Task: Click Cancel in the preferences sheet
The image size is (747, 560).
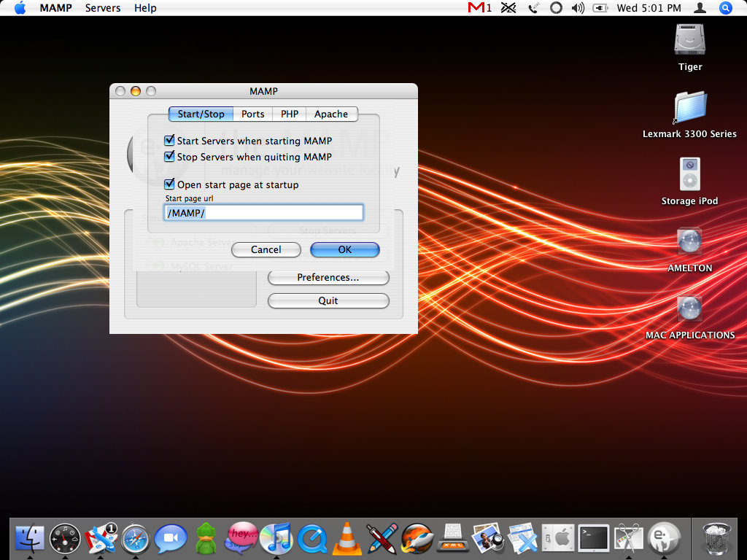Action: pyautogui.click(x=266, y=249)
